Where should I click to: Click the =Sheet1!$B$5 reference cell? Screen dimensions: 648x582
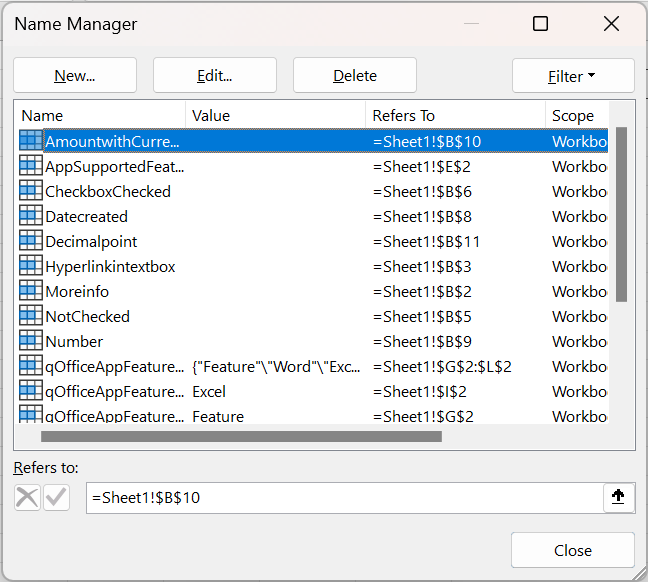(422, 317)
